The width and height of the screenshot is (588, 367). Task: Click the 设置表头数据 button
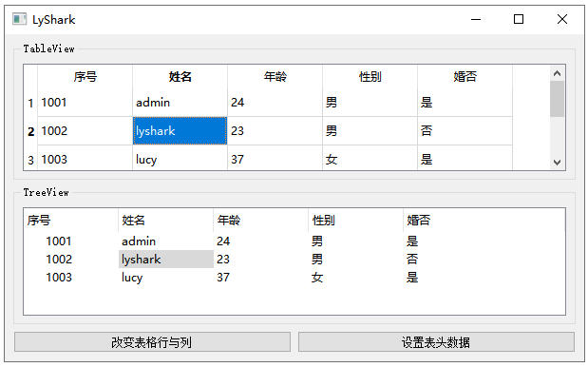coord(436,342)
